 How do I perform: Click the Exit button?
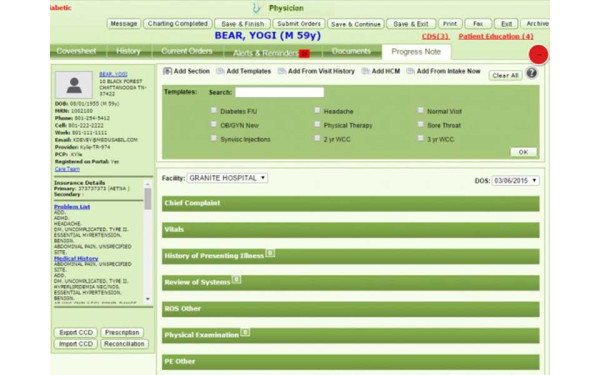tap(506, 24)
